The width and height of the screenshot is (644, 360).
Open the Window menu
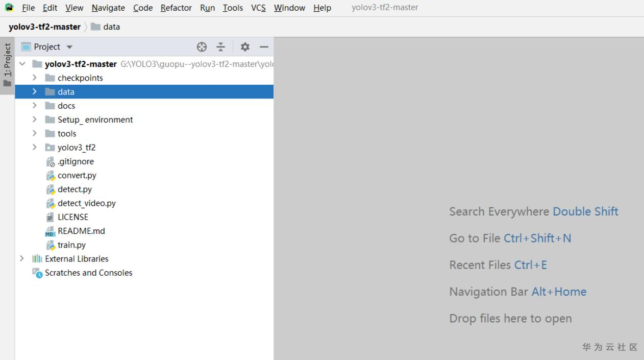click(290, 8)
